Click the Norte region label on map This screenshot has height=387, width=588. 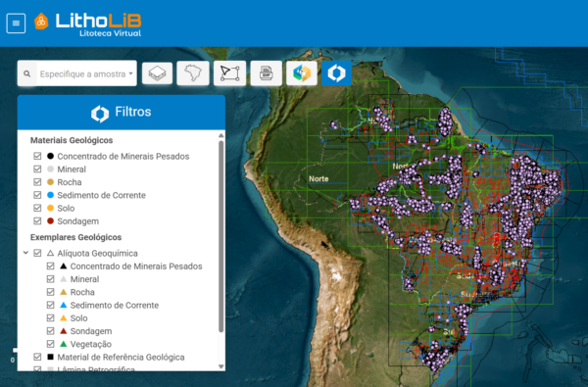coord(318,179)
